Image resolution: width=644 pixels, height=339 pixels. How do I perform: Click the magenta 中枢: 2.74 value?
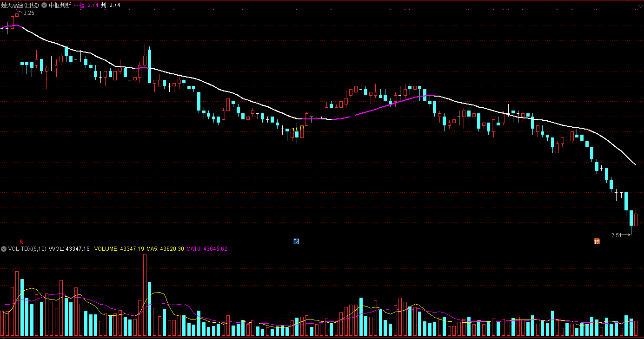(x=86, y=5)
